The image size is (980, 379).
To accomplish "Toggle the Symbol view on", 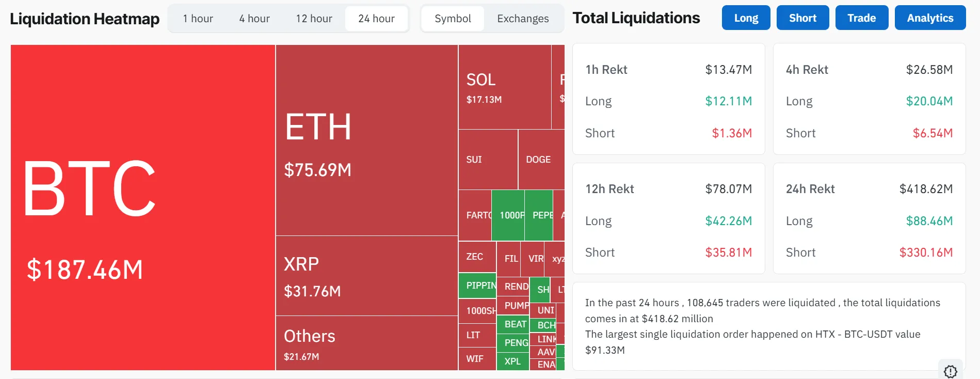I will pos(452,18).
